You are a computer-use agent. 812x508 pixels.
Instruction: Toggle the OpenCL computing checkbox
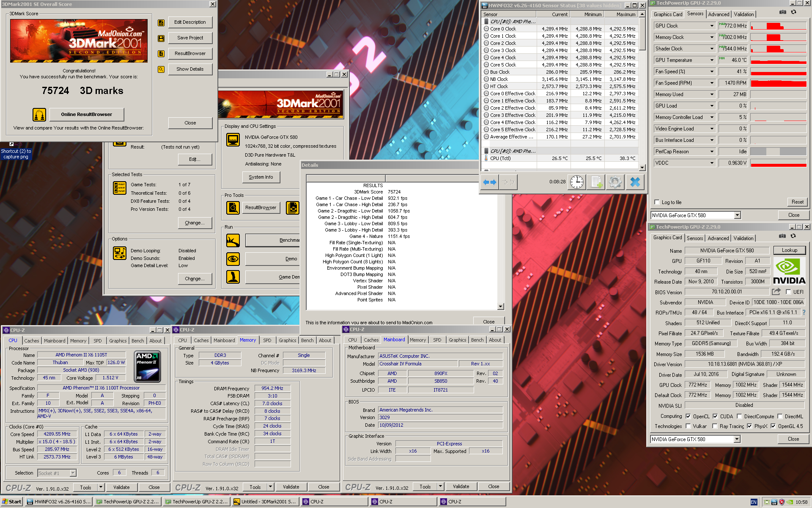(688, 417)
